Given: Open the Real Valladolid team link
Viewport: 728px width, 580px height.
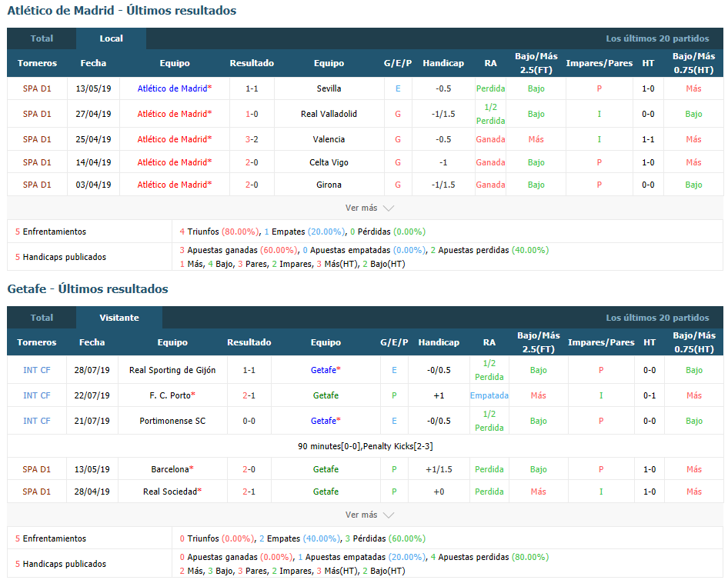Looking at the screenshot, I should pyautogui.click(x=329, y=114).
